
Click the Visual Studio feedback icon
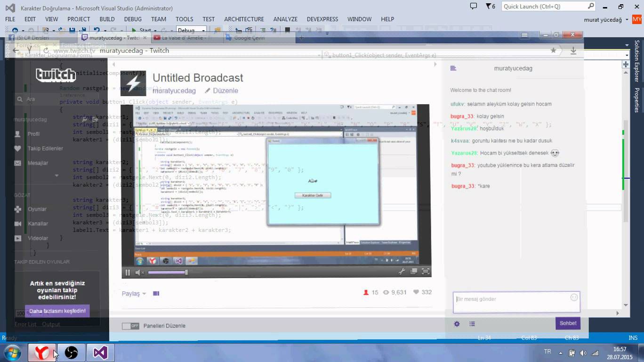474,6
